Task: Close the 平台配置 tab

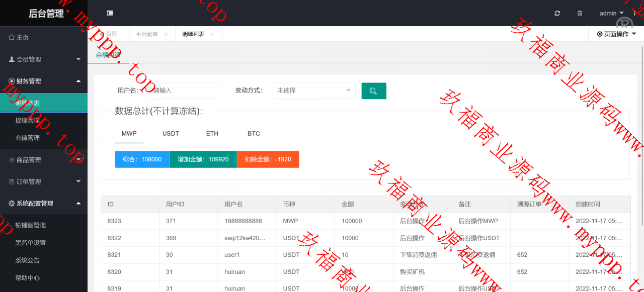Action: coord(166,34)
